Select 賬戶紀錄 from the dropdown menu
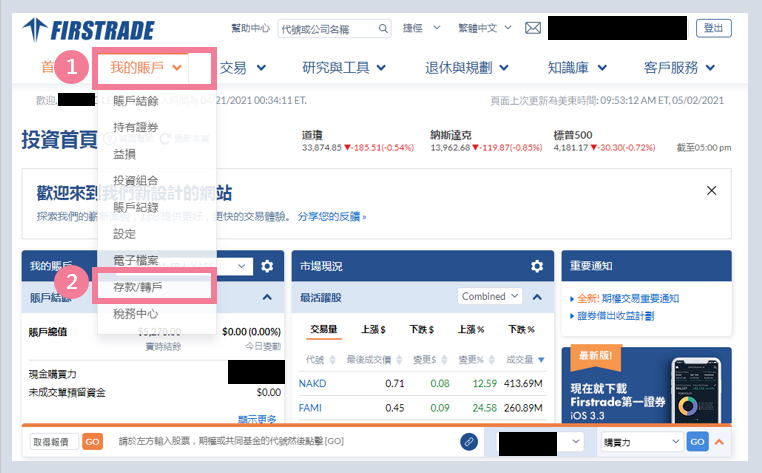The height and width of the screenshot is (473, 762). (136, 208)
